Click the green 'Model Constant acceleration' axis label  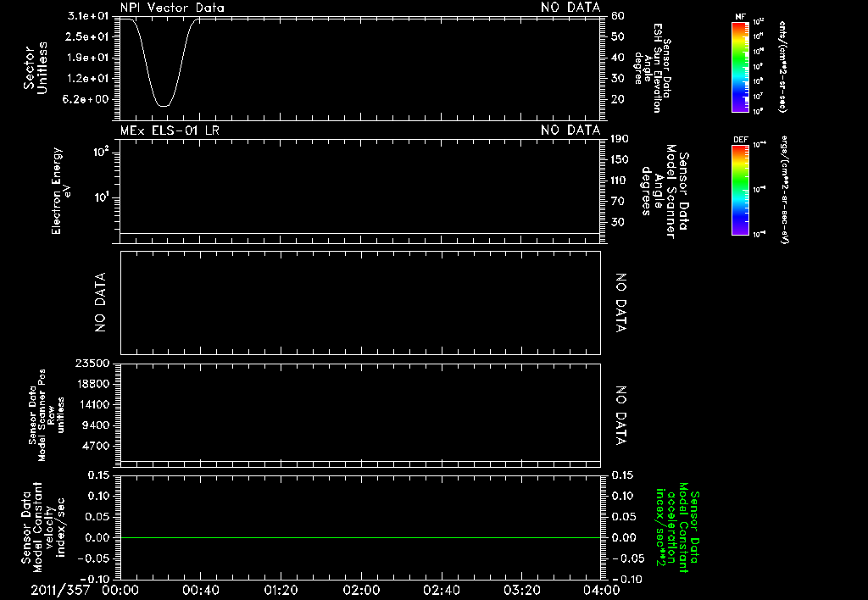(x=676, y=528)
